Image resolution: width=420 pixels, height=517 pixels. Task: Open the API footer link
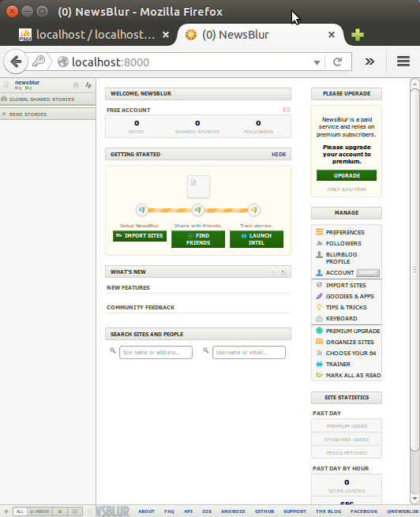tap(188, 511)
